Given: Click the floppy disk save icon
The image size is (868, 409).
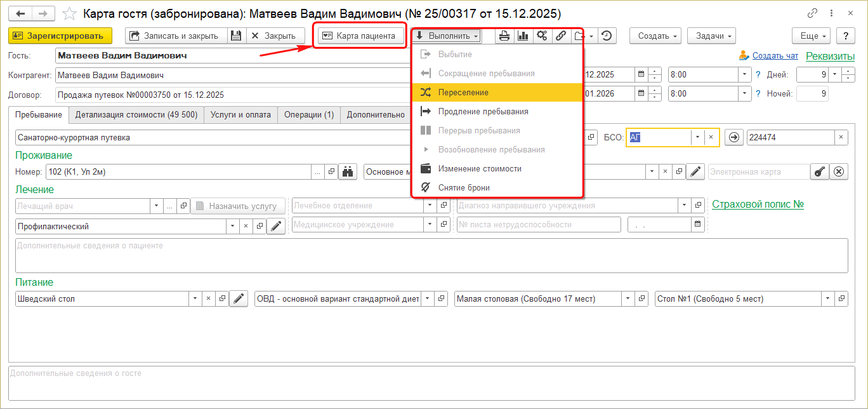Looking at the screenshot, I should tap(235, 36).
